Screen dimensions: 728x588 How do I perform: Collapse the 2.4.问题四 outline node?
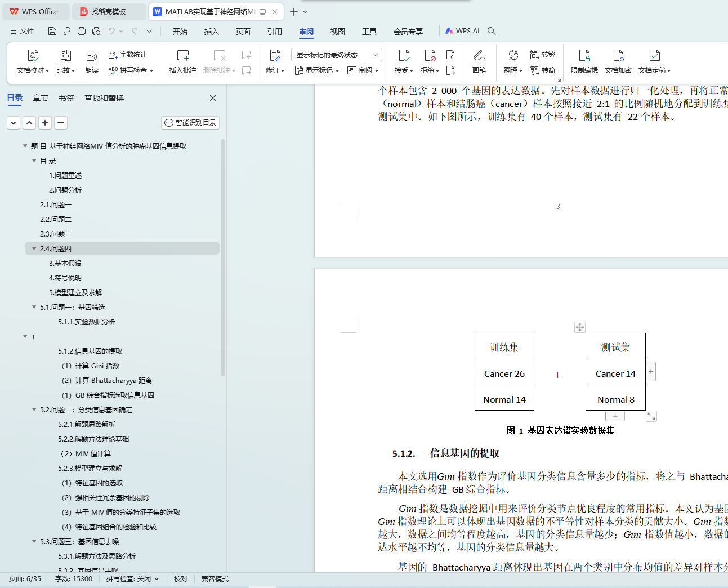pyautogui.click(x=34, y=248)
